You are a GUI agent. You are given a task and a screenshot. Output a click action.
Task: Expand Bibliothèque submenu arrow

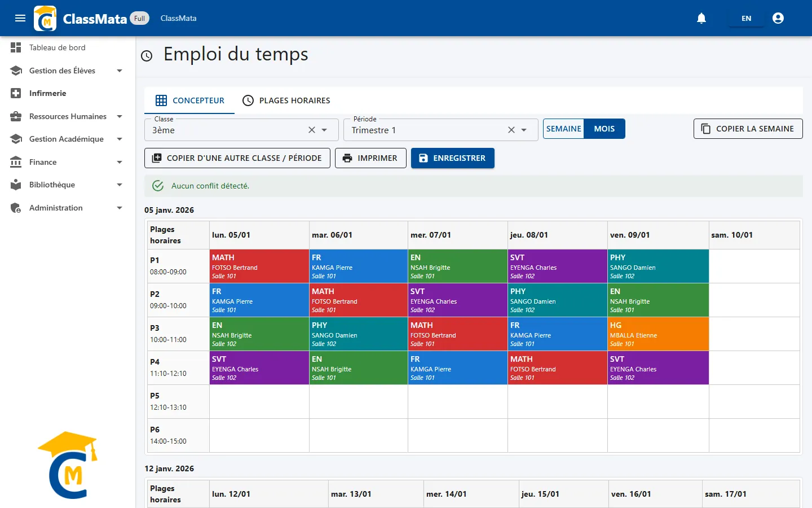pos(120,185)
